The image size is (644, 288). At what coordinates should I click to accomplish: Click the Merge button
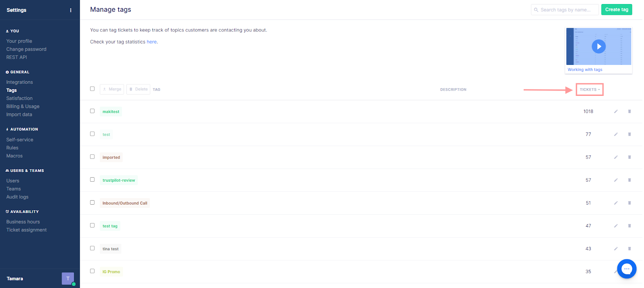coord(112,89)
